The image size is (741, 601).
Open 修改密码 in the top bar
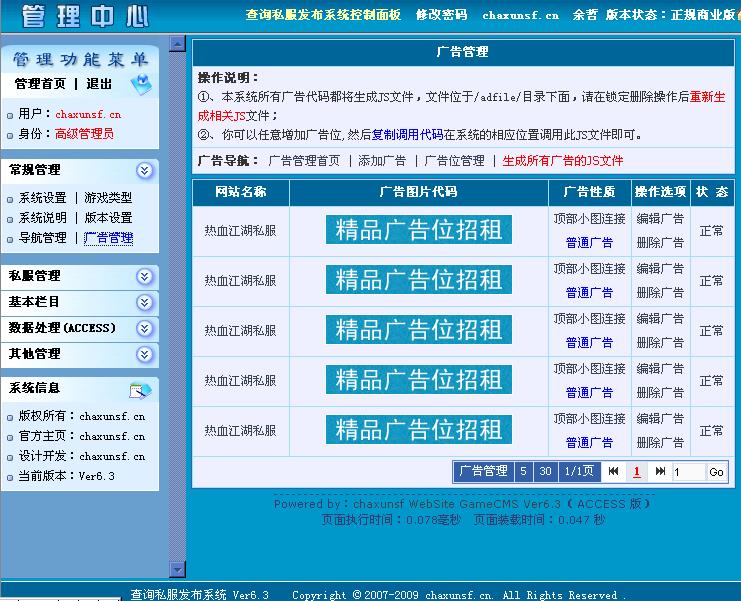tap(441, 15)
